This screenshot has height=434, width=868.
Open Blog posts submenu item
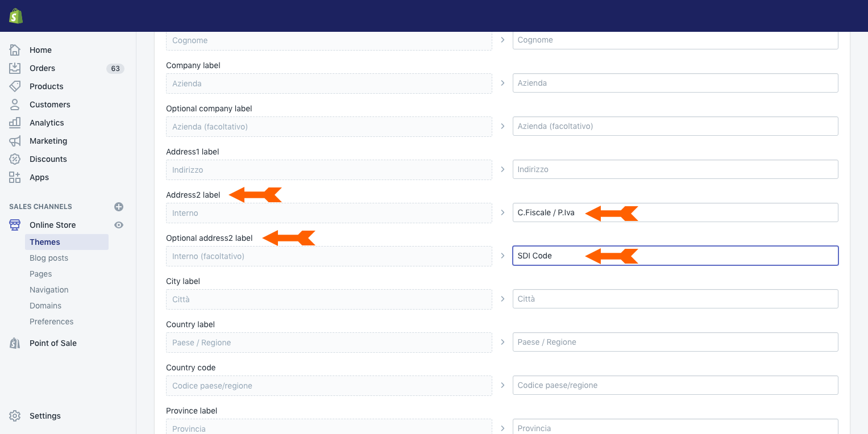(x=49, y=258)
